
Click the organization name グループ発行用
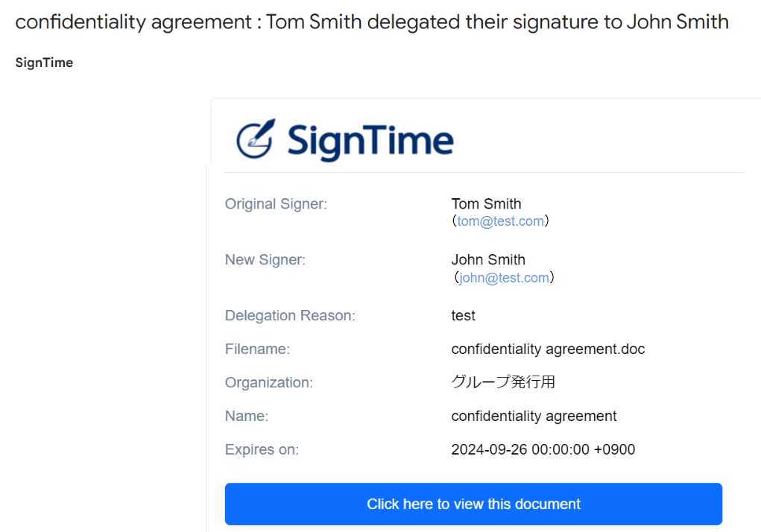click(503, 382)
